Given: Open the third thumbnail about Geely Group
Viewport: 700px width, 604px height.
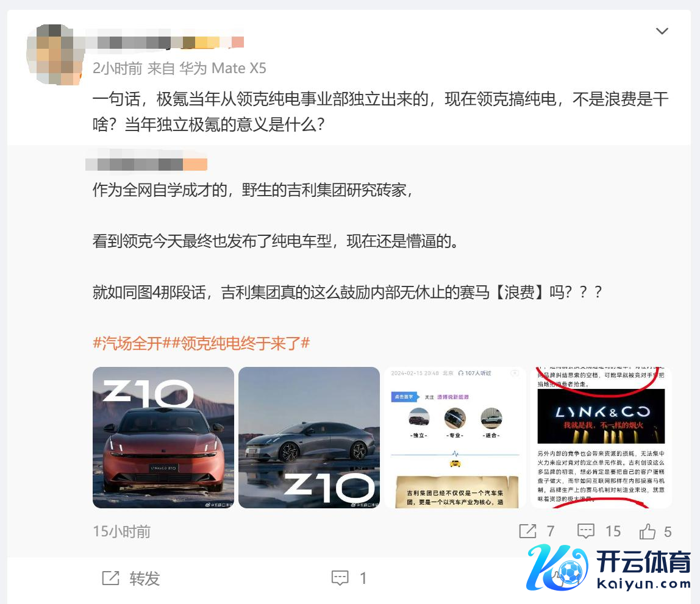Looking at the screenshot, I should pos(455,437).
